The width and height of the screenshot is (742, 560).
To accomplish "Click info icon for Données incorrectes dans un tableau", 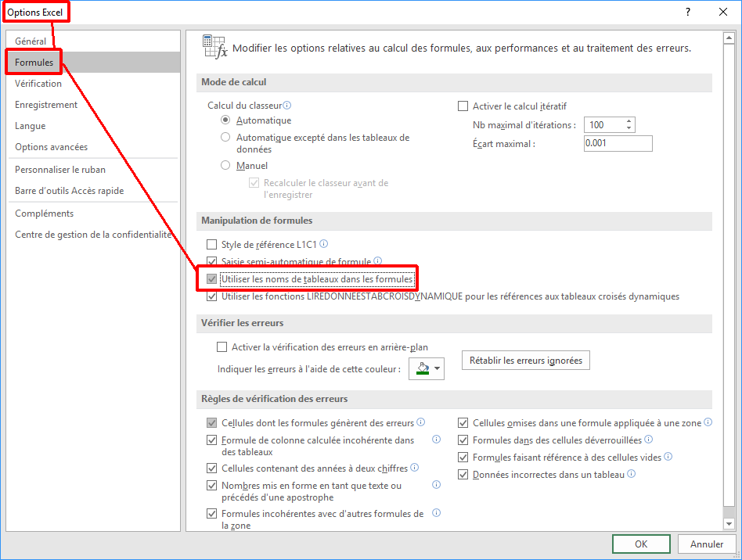I will pyautogui.click(x=632, y=473).
